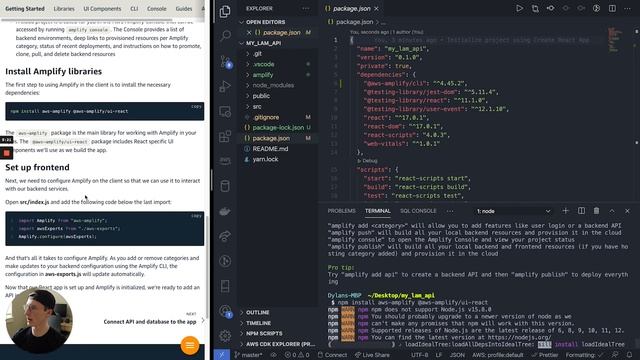Open the database view in activity bar
Image resolution: width=640 pixels, height=360 pixels.
pos(225,186)
